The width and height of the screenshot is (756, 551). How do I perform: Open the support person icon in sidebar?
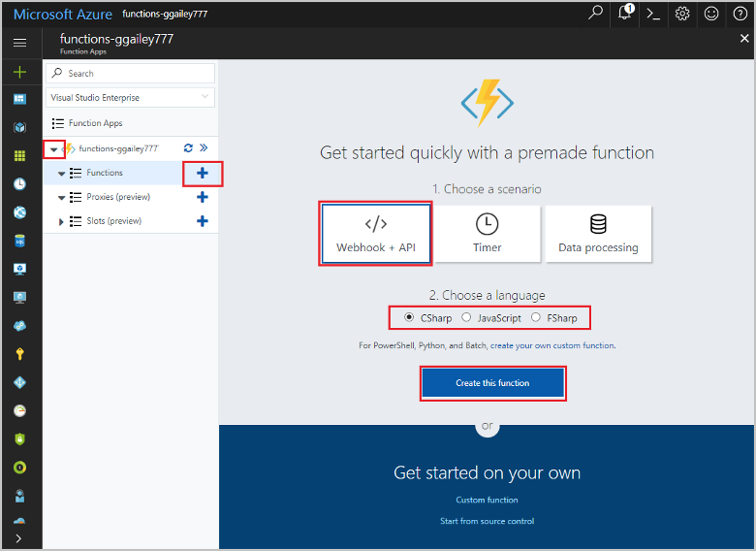pos(19,496)
